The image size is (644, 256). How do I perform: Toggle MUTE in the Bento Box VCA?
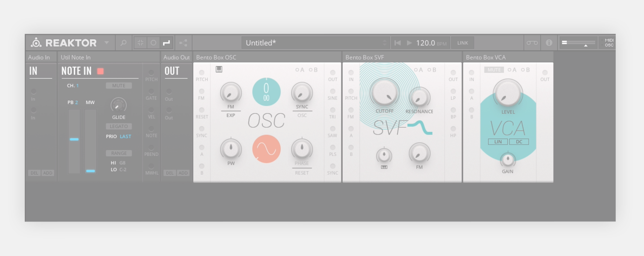(x=494, y=70)
